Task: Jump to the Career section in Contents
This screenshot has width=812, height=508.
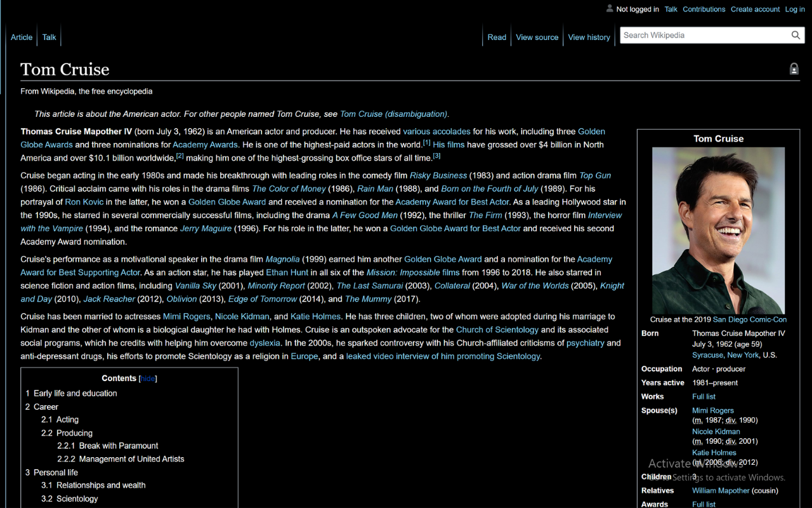Action: 42,407
